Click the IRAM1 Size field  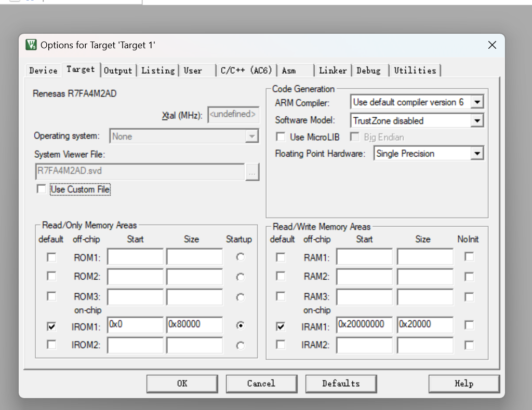click(425, 325)
